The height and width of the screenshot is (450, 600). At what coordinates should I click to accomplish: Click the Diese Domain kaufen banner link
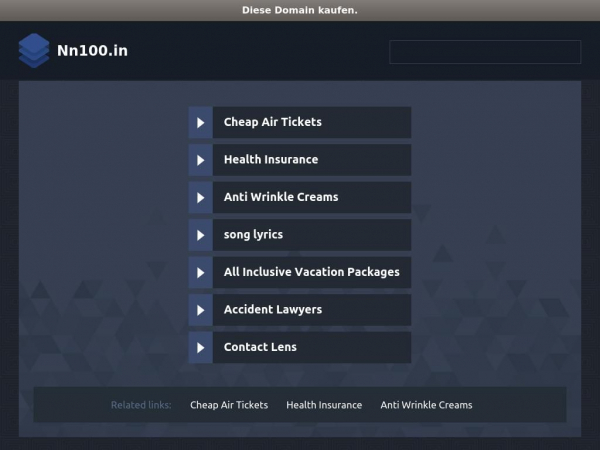300,10
